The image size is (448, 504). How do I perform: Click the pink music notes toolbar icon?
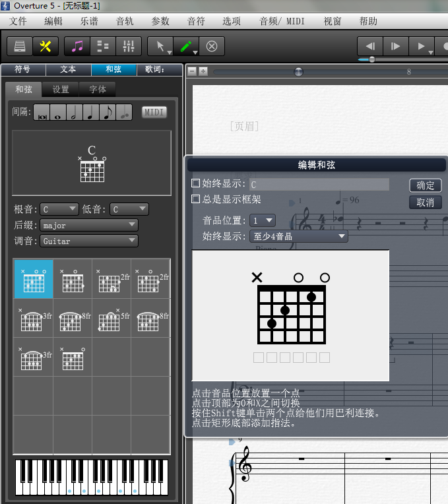78,46
